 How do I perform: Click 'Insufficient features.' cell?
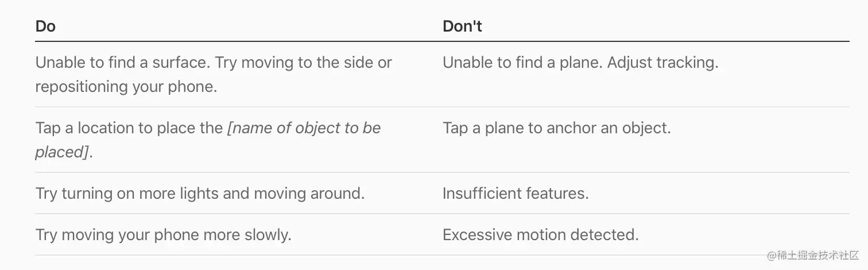click(x=516, y=193)
